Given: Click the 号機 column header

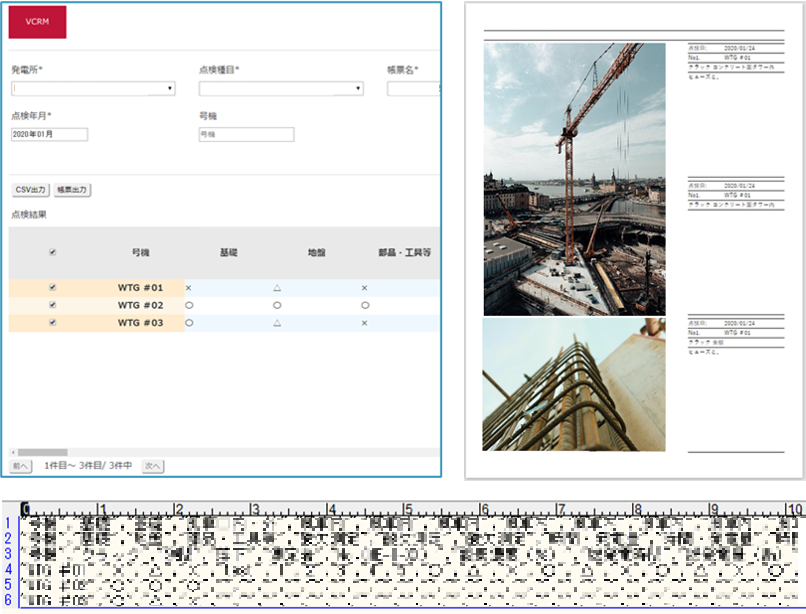Looking at the screenshot, I should pyautogui.click(x=140, y=253).
